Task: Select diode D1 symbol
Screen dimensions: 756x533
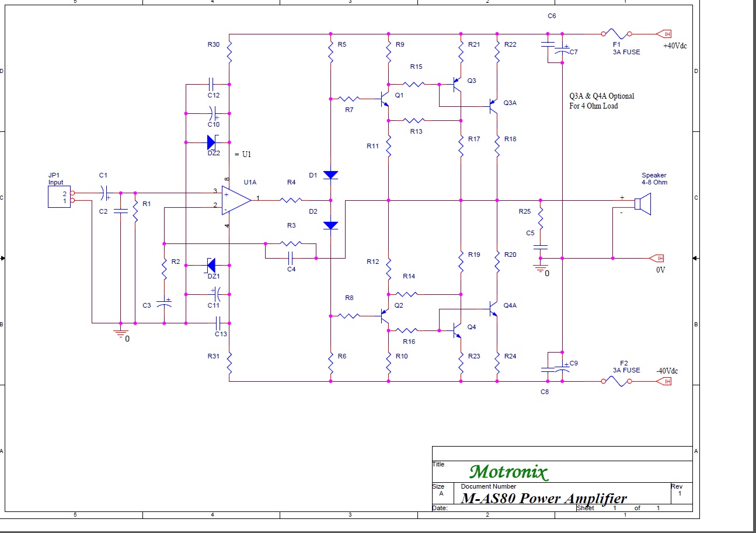Action: [x=331, y=175]
